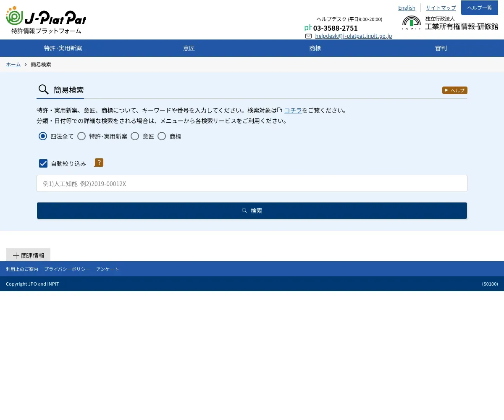Click the 特許情報プラットフォーム tagline
Screen dimensions: 504x420
(46, 31)
